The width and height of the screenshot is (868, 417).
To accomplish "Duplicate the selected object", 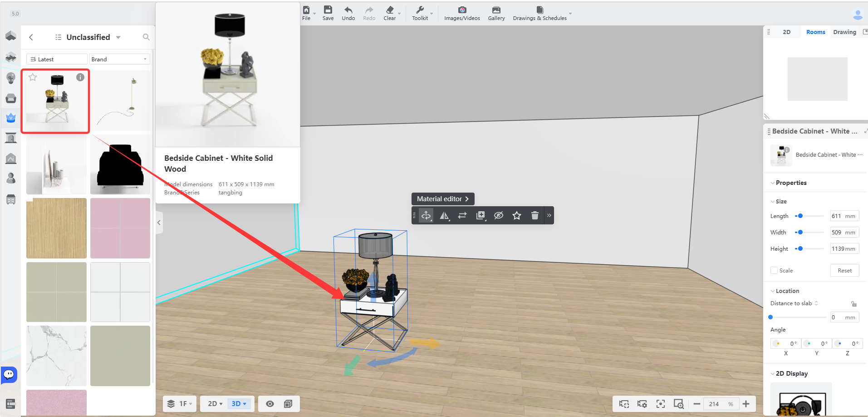I will (481, 215).
